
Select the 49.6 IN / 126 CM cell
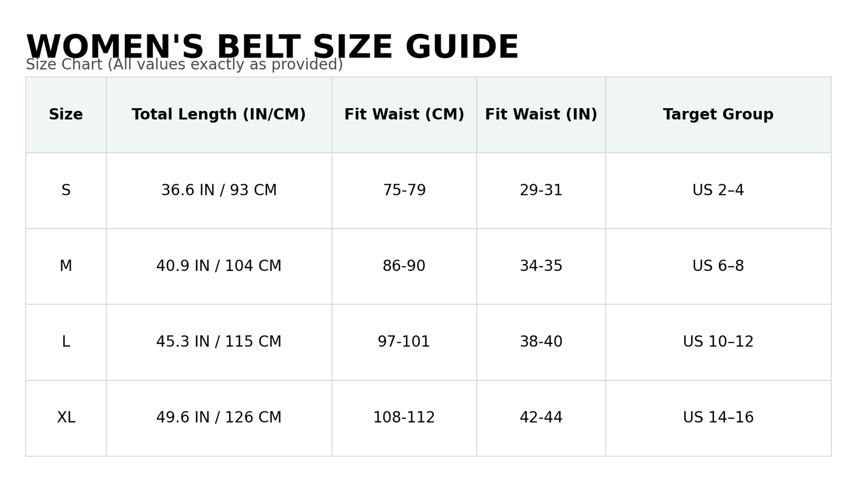pos(219,418)
